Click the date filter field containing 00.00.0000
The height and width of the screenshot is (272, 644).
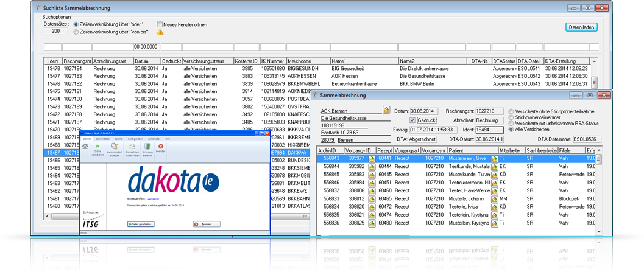click(x=146, y=47)
